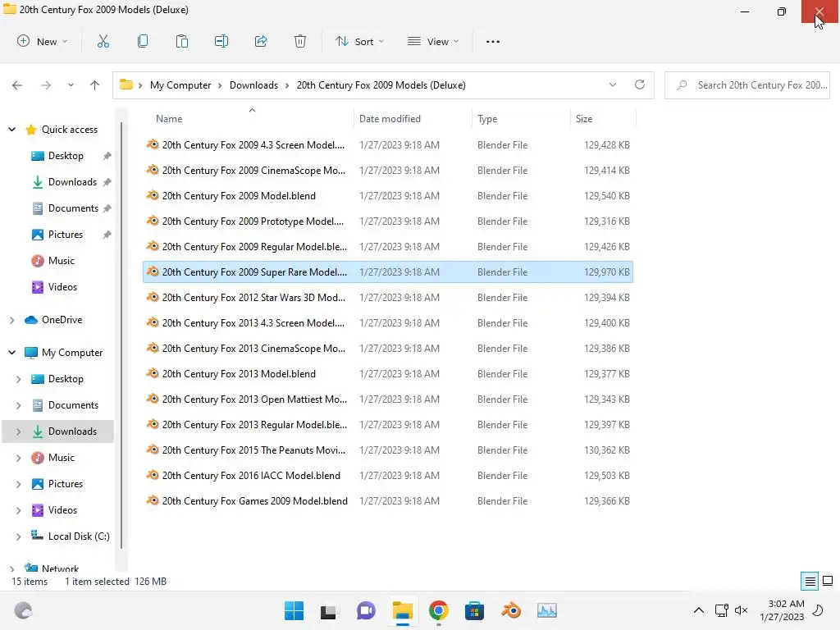The height and width of the screenshot is (630, 840).
Task: Open the See more ellipsis menu
Action: coord(493,41)
